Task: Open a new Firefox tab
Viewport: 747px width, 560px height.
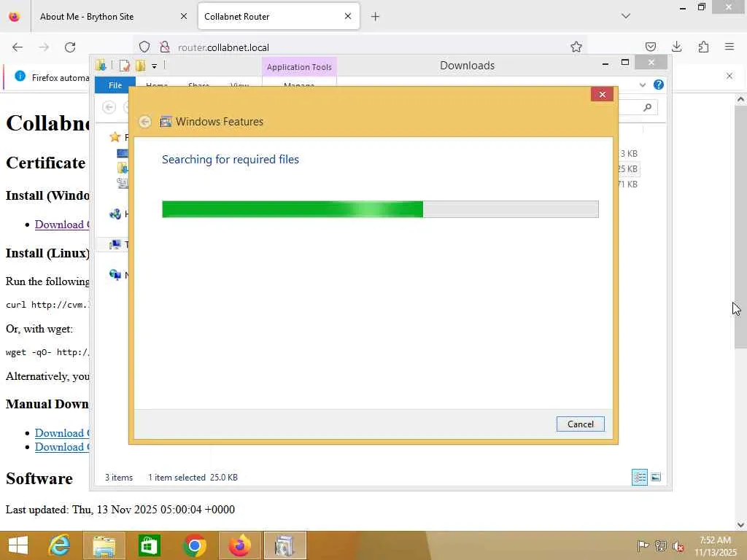Action: pos(376,17)
